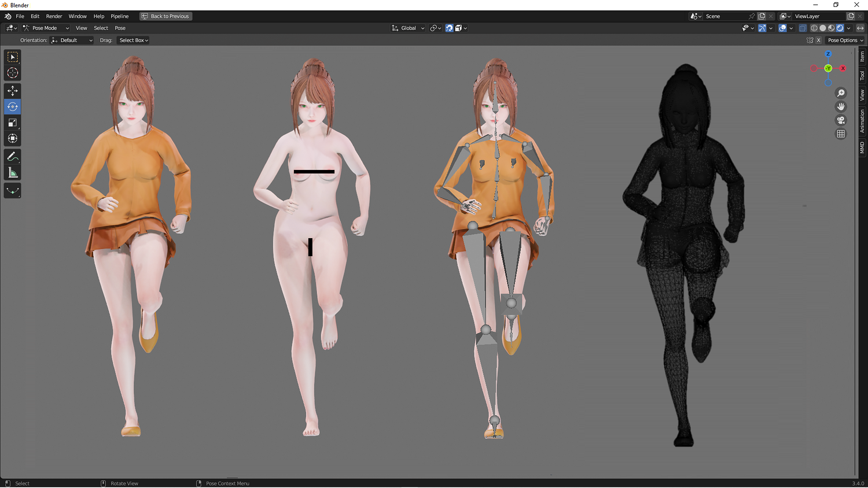Click the faded negative X gizmo axis
Image resolution: width=868 pixels, height=488 pixels.
[814, 68]
